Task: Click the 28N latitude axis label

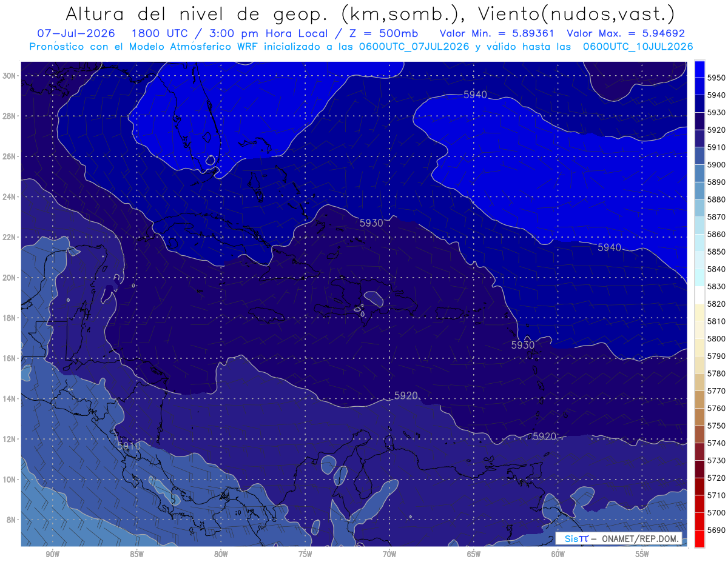Action: coord(9,116)
